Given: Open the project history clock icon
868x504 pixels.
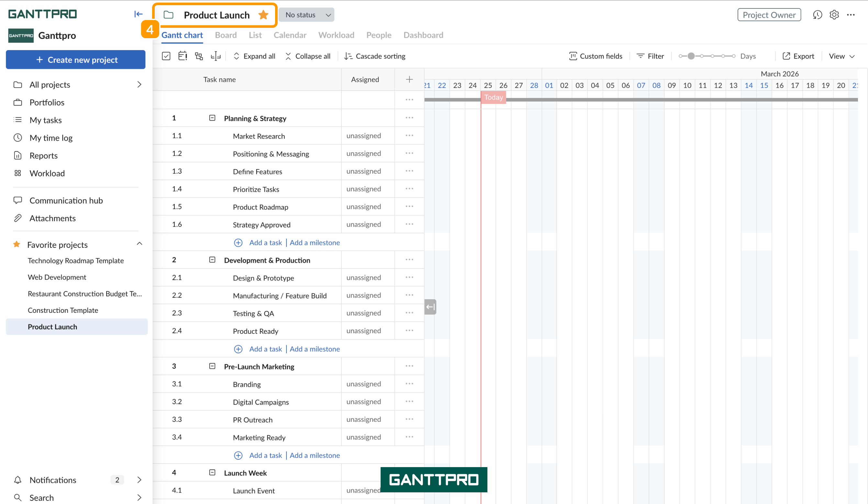Looking at the screenshot, I should coord(818,15).
